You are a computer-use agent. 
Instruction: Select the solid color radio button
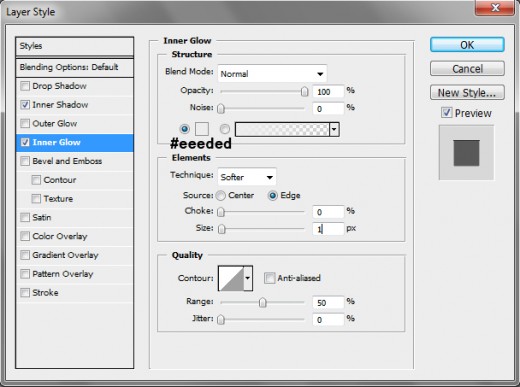pos(184,129)
